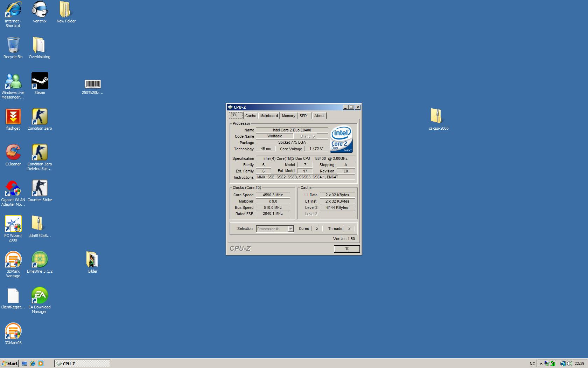
Task: Select the Steam desktop shortcut
Action: click(40, 83)
